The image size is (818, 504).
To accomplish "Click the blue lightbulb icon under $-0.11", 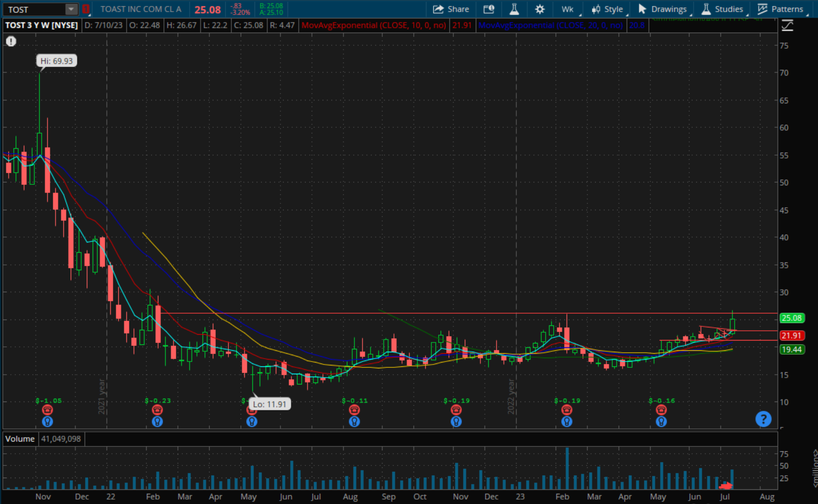I will (x=355, y=422).
